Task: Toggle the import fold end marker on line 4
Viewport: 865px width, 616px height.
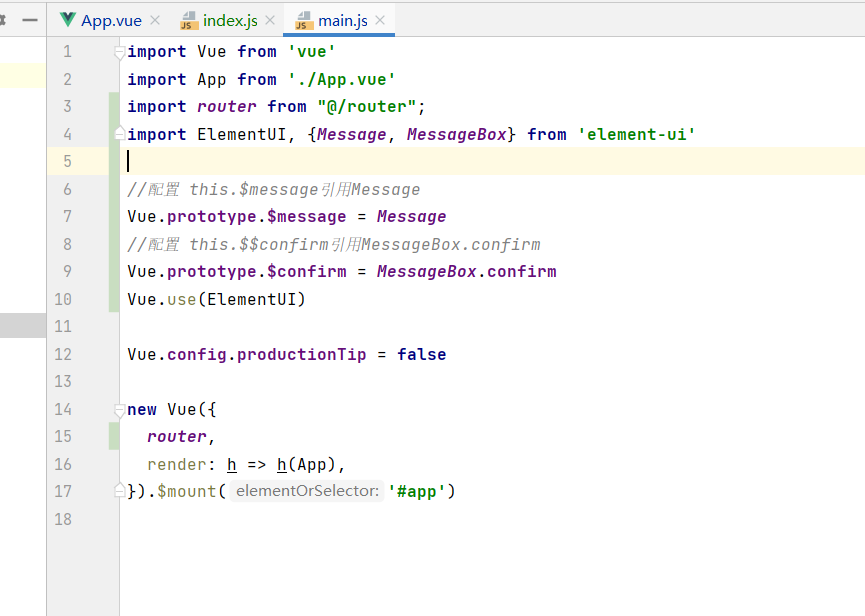Action: click(x=119, y=133)
